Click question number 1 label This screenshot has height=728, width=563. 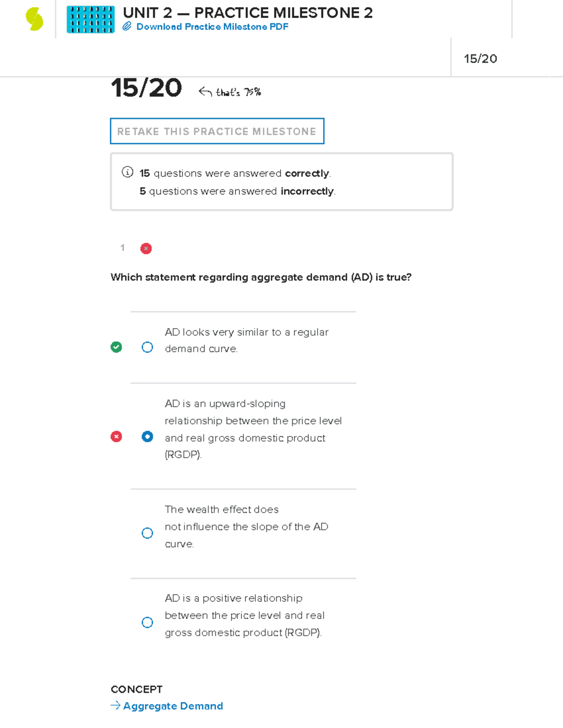(122, 248)
